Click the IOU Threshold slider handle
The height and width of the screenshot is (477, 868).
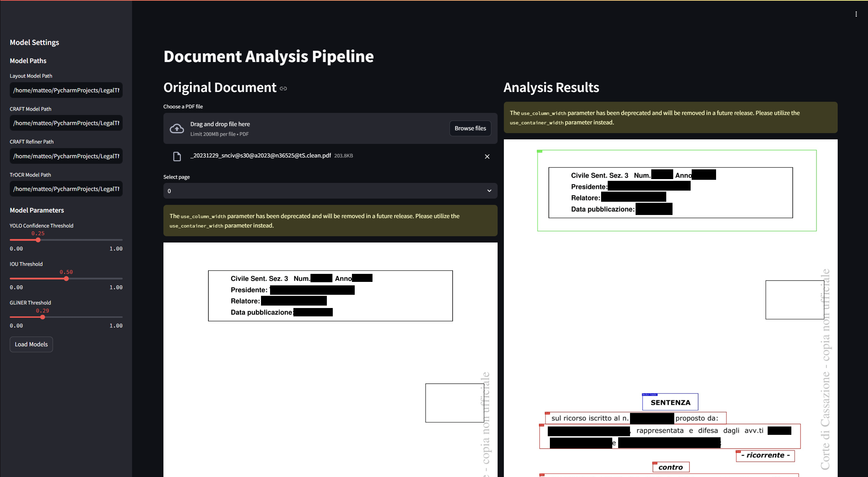(66, 279)
